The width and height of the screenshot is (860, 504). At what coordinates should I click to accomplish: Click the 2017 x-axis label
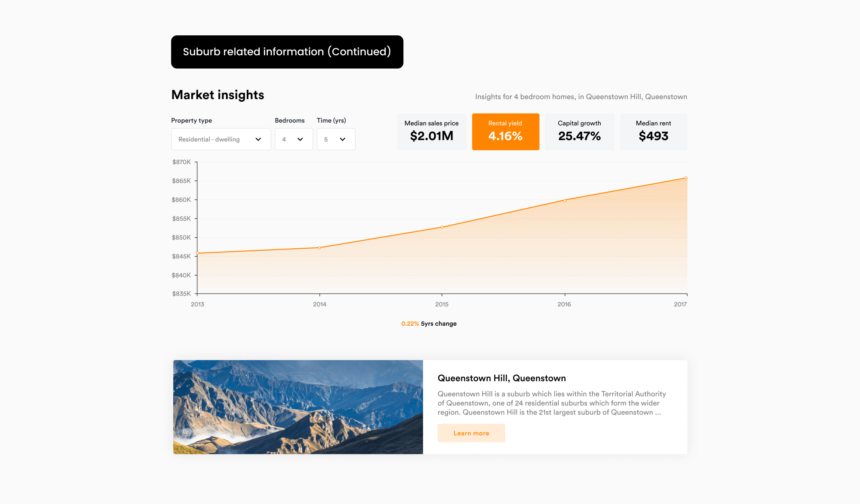(680, 304)
